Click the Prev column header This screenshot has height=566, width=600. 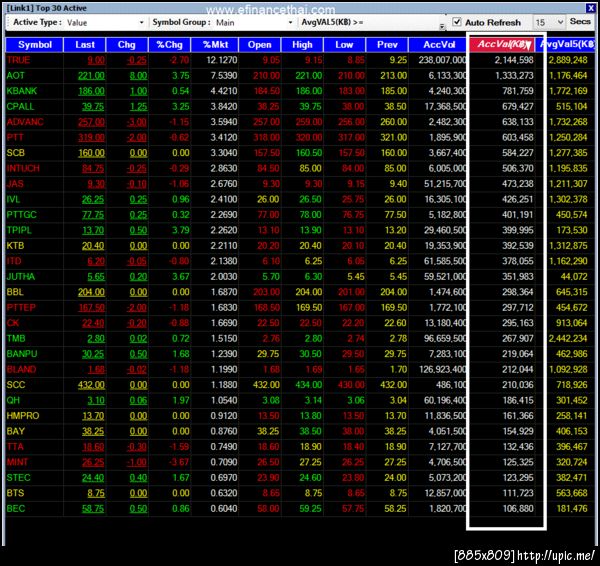pyautogui.click(x=387, y=45)
